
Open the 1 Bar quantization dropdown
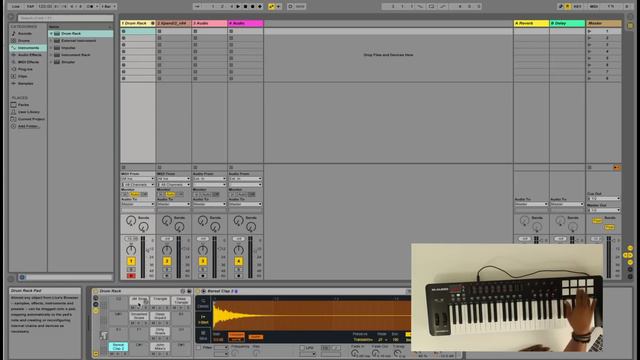pyautogui.click(x=108, y=7)
